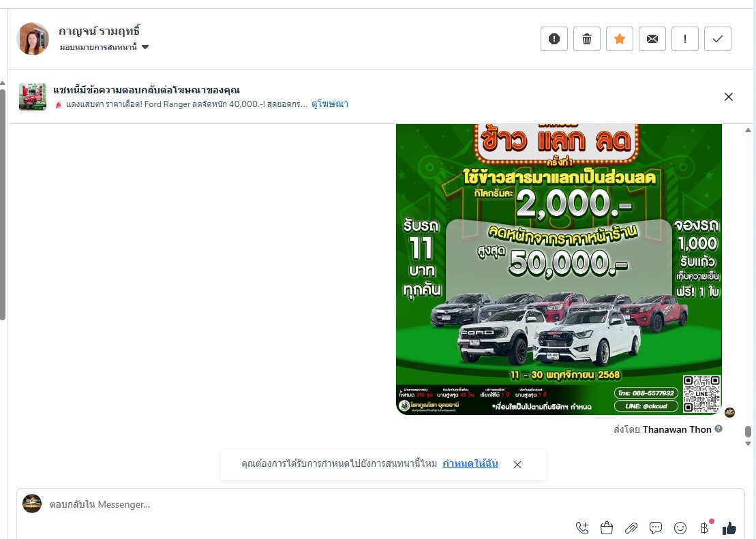Mark conversation as unread with envelope icon
756x539 pixels.
[652, 39]
